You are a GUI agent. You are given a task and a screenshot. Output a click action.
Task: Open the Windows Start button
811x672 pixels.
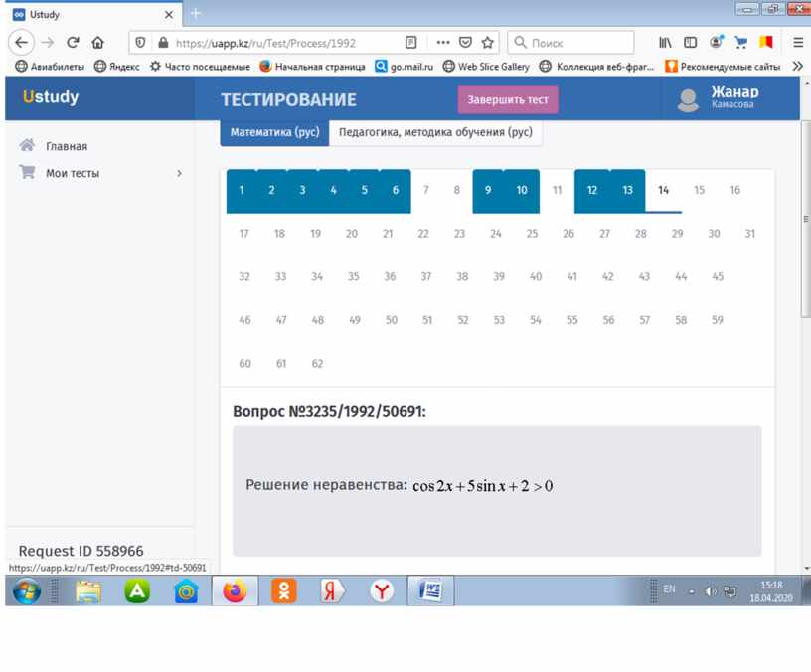point(27,591)
